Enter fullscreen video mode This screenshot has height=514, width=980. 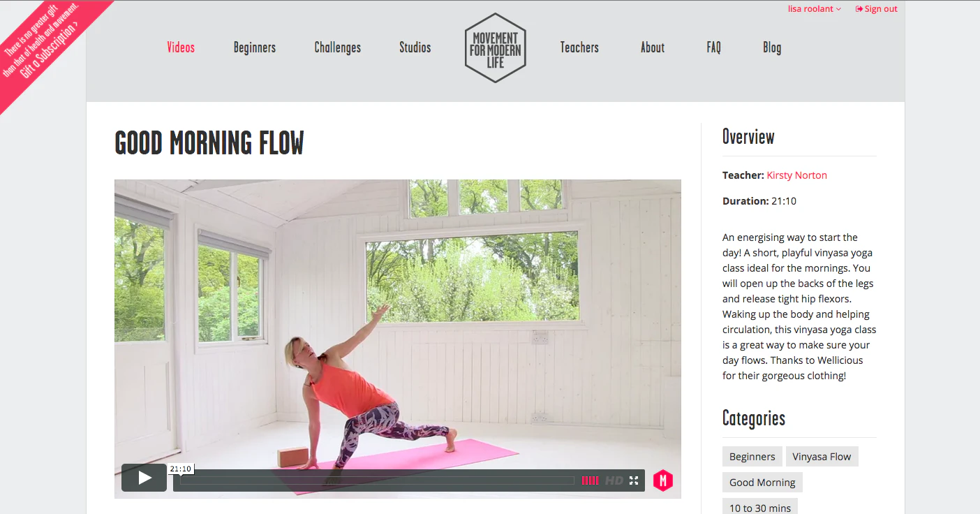pos(634,480)
